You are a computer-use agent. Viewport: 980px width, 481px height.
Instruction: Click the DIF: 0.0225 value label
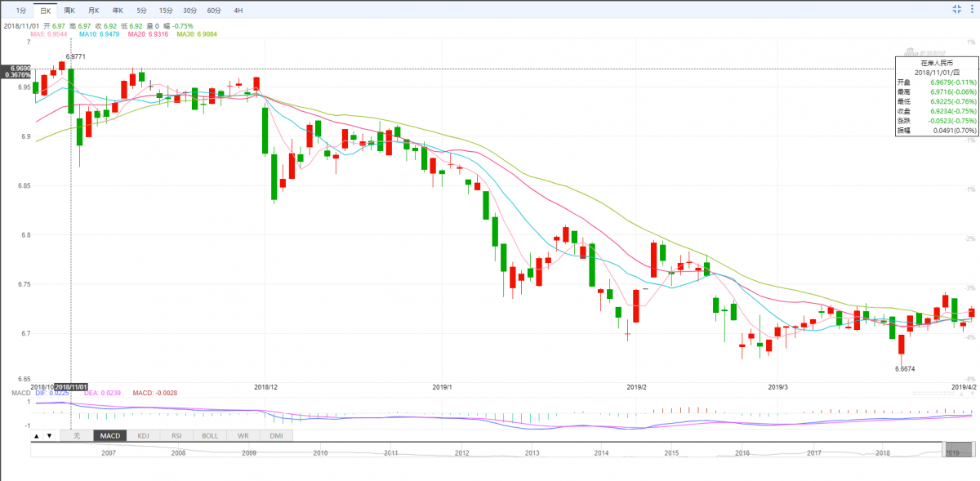click(x=51, y=393)
